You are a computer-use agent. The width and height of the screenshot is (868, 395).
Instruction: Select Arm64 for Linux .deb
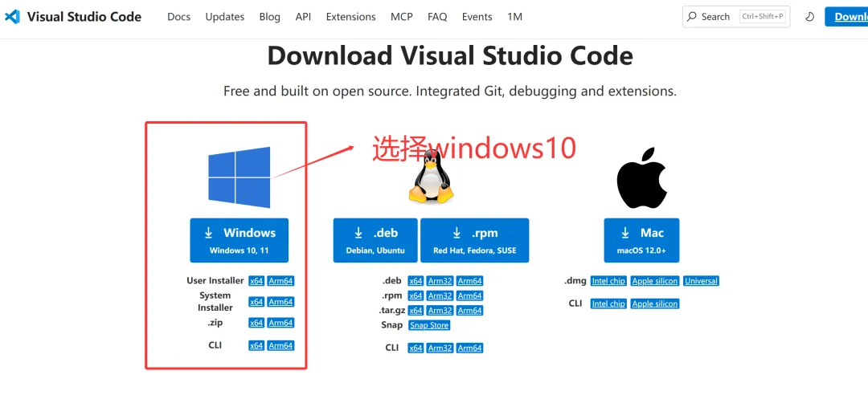pyautogui.click(x=470, y=281)
